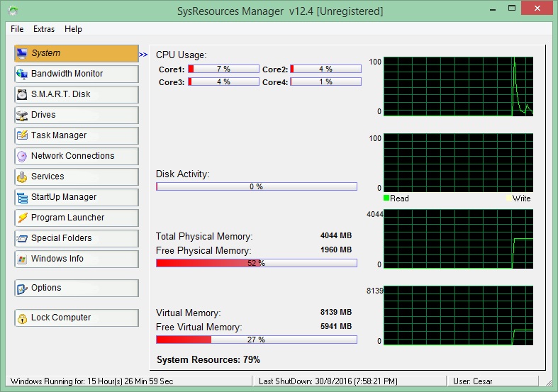Screen dimensions: 558x392
Task: Click the Program Launcher lightning icon
Action: click(22, 218)
